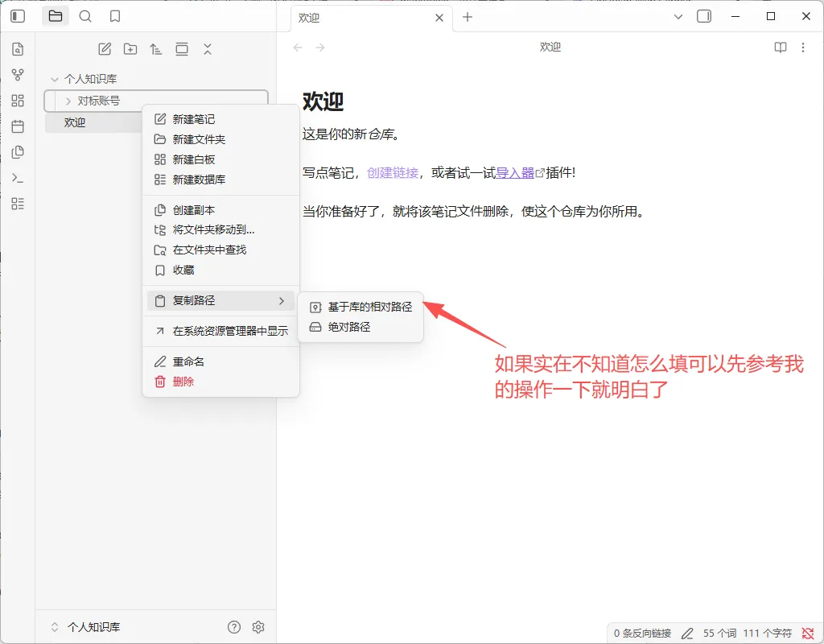Create new canvas from ribbon
824x644 pixels.
[x=18, y=101]
